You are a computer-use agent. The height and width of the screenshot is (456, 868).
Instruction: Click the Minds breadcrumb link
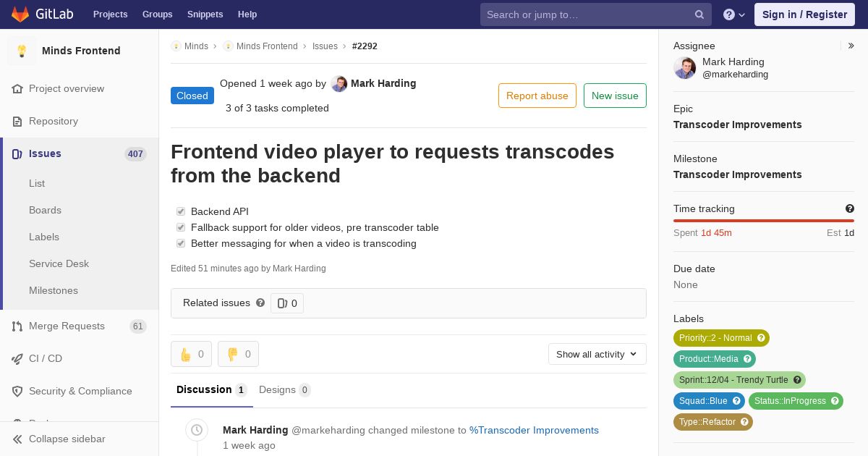point(196,46)
